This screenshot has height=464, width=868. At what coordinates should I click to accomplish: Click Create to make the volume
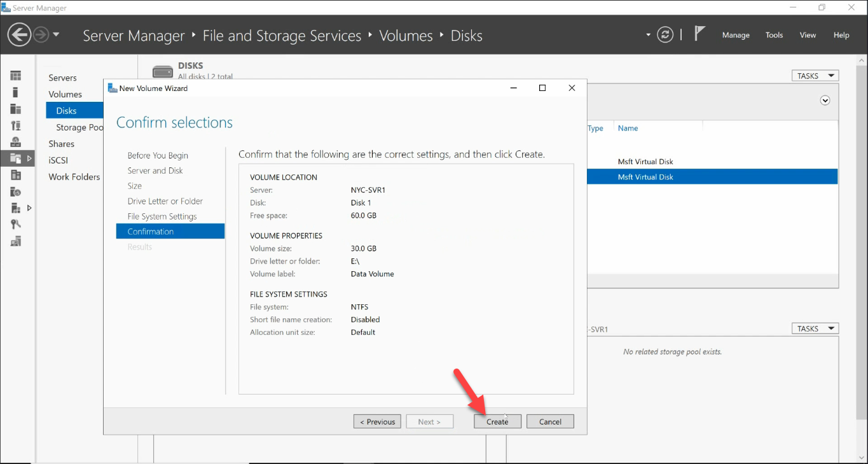(497, 421)
